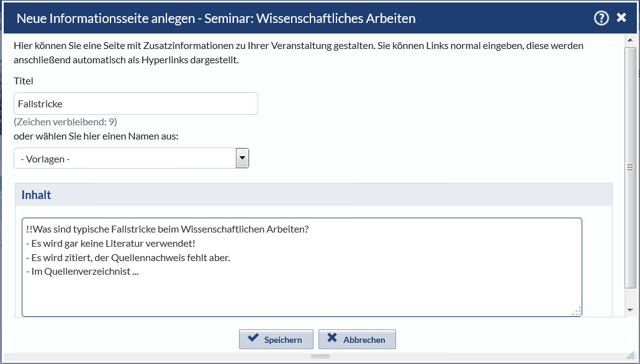Close the Neue Informationsseite dialog
This screenshot has width=640, height=364.
pyautogui.click(x=621, y=18)
